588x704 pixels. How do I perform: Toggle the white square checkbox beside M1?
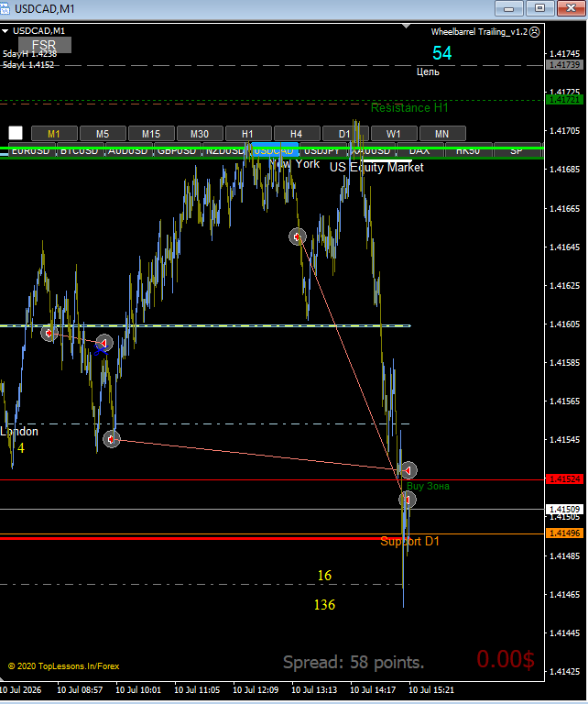tap(16, 133)
